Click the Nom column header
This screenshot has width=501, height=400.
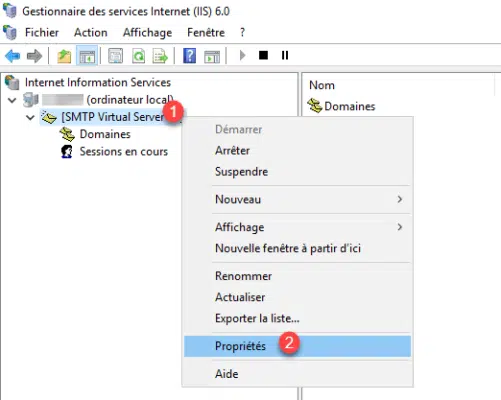click(322, 85)
